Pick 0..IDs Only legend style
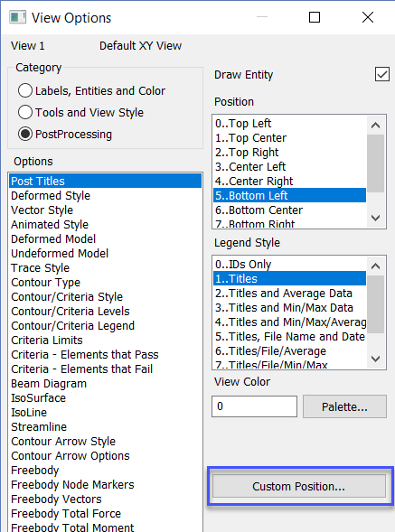Screen dimensions: 395x532 [x=290, y=265]
